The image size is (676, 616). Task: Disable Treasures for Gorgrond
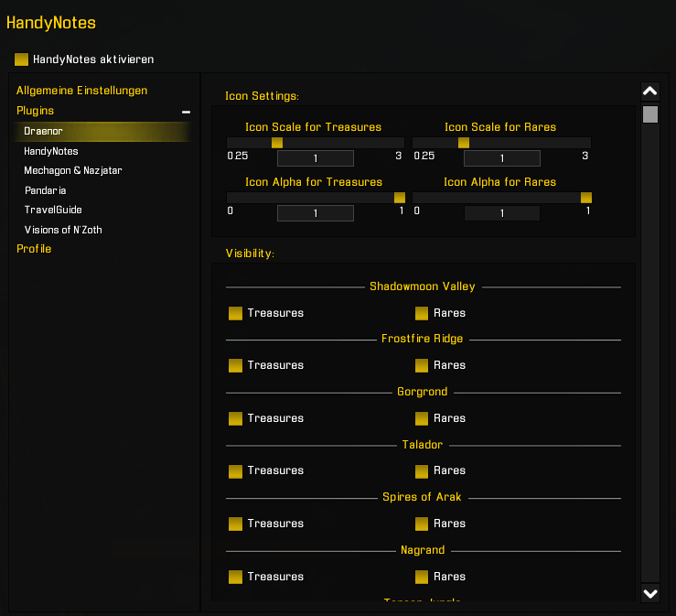click(236, 418)
